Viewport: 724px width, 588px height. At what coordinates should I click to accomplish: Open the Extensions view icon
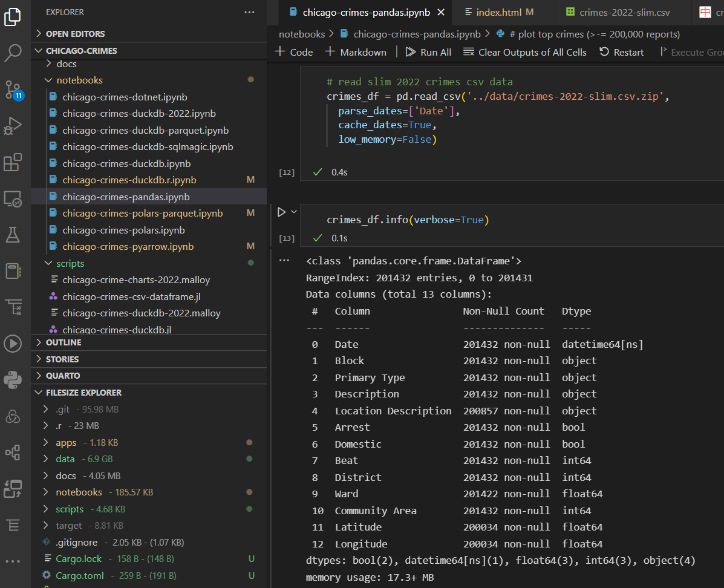[x=13, y=163]
